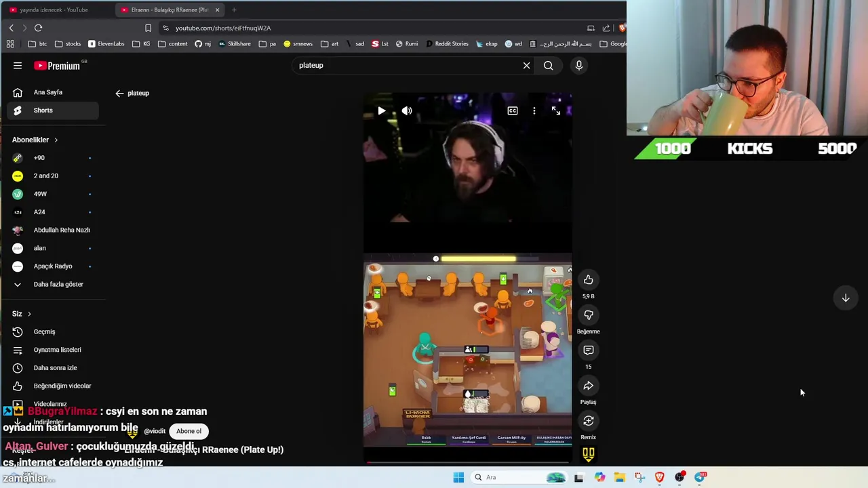Open the 2 and 20 channel
Image resolution: width=868 pixels, height=488 pixels.
pyautogui.click(x=53, y=176)
